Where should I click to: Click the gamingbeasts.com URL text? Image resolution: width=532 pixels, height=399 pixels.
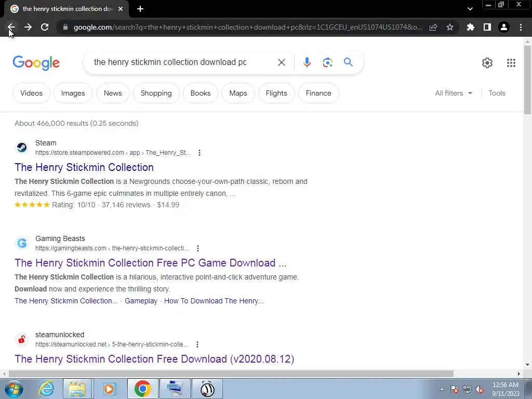tap(112, 248)
